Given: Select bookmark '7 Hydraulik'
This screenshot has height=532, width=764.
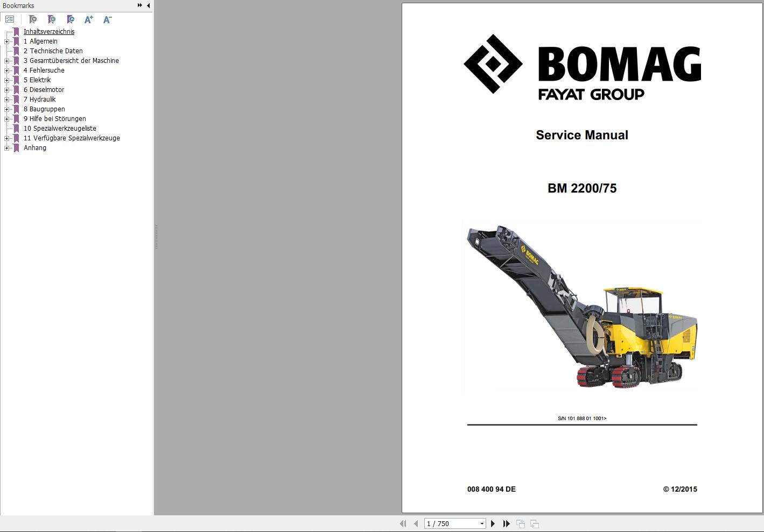Looking at the screenshot, I should pyautogui.click(x=39, y=100).
